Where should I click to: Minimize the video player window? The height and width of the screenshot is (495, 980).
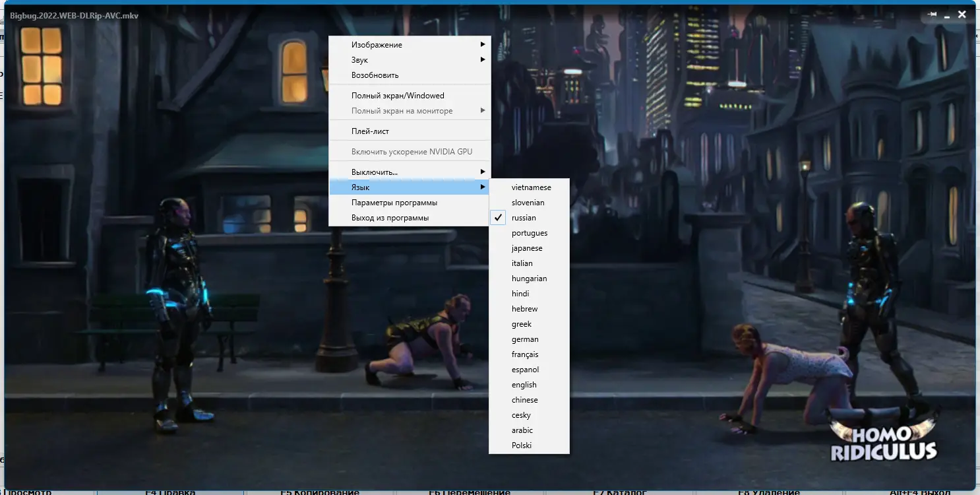click(x=947, y=15)
